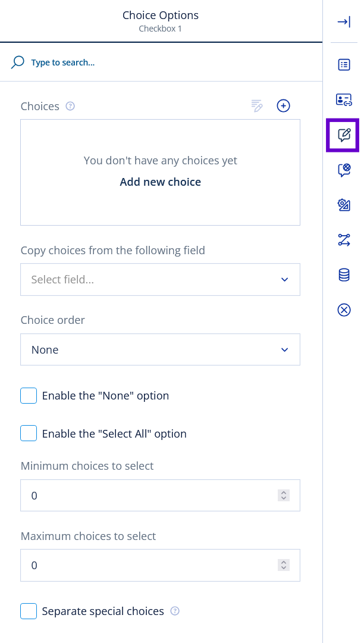Open the list properties sidebar icon
The height and width of the screenshot is (643, 364).
point(344,65)
